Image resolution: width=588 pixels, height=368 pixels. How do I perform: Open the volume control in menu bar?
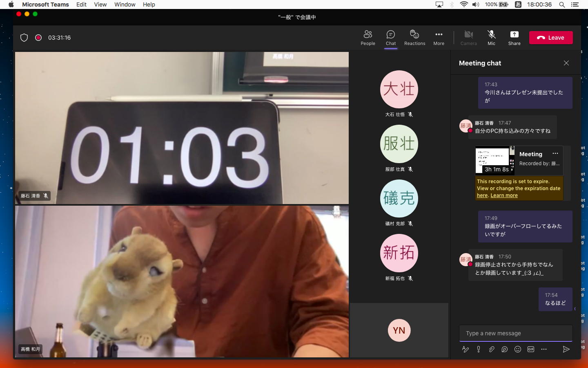476,4
